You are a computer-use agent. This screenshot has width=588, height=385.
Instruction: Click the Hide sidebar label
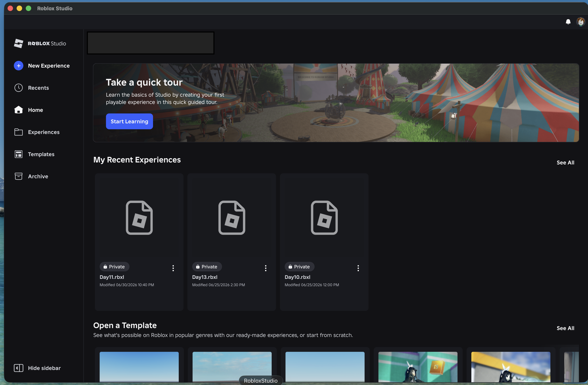click(x=44, y=368)
